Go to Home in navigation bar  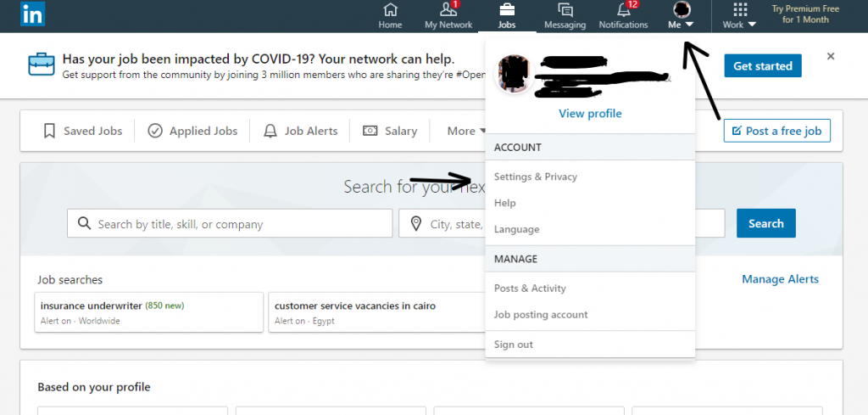(x=390, y=15)
